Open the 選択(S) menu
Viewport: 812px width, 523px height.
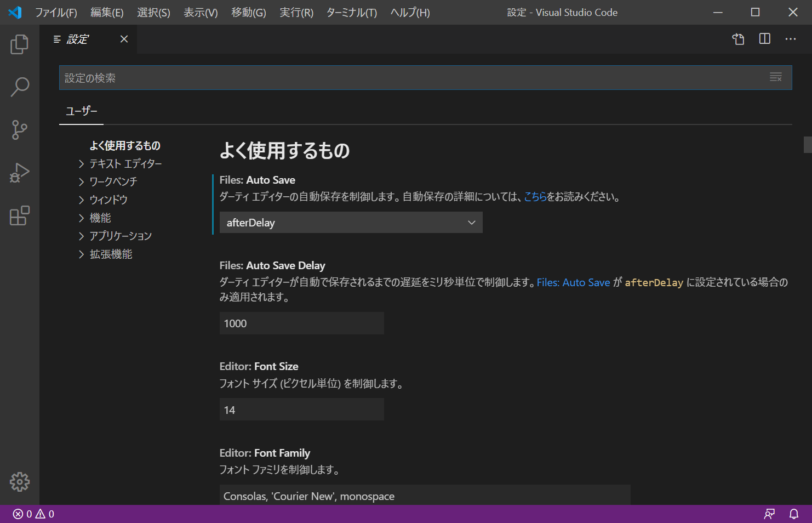pyautogui.click(x=153, y=12)
